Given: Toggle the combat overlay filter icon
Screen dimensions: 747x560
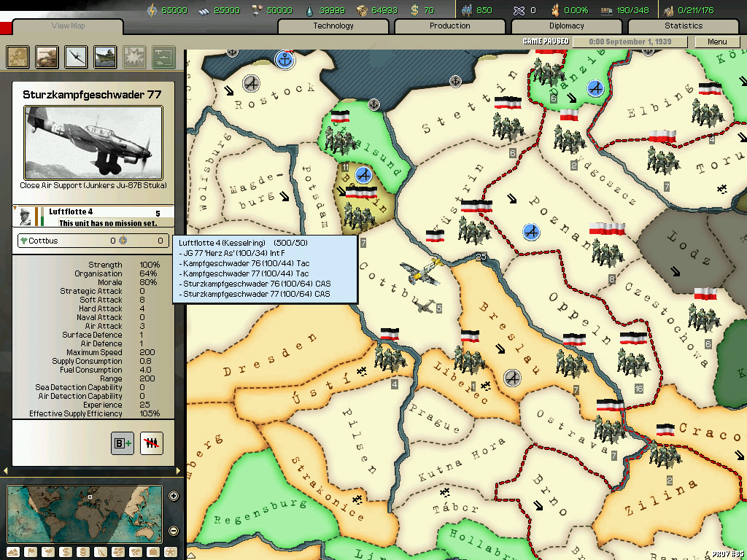Looking at the screenshot, I should pos(134,56).
